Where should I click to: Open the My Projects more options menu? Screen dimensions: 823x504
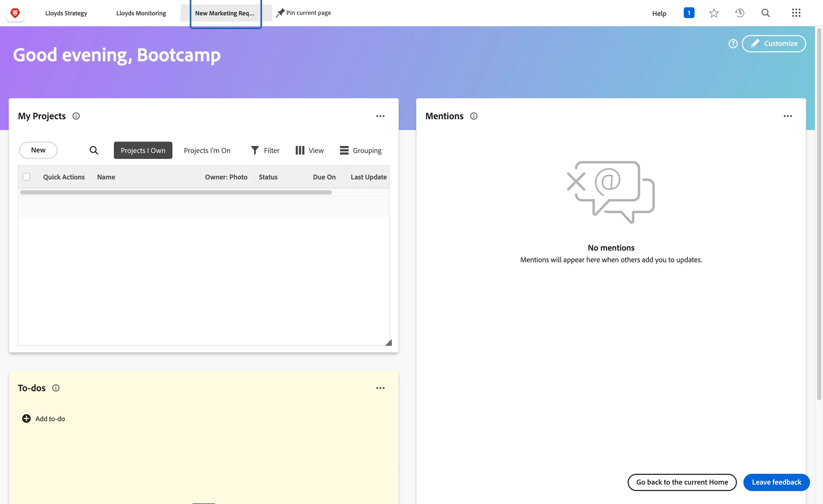pyautogui.click(x=380, y=116)
